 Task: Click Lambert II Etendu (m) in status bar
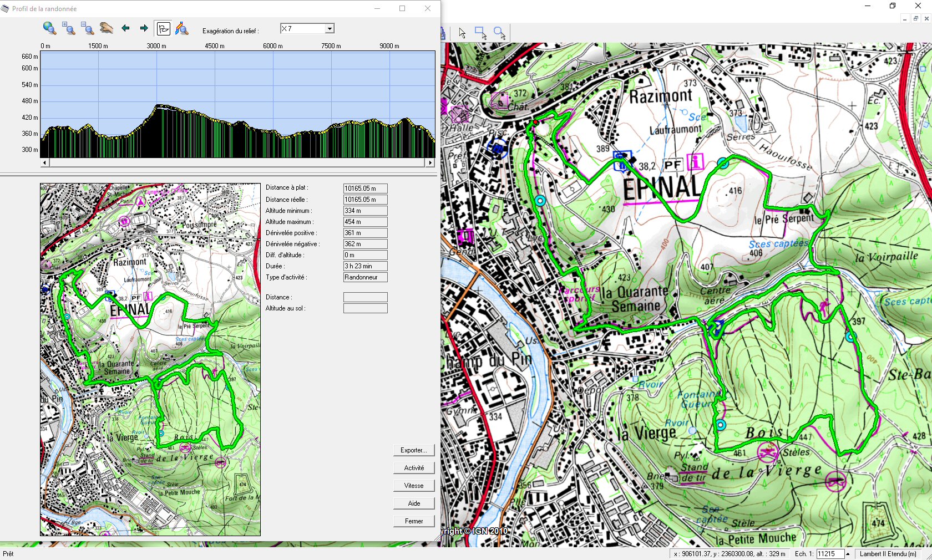point(888,554)
